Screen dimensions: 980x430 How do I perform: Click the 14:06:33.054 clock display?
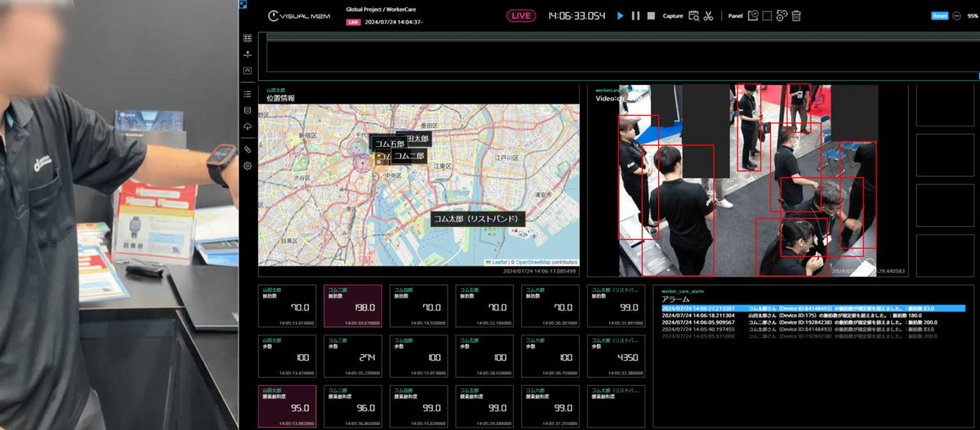pyautogui.click(x=577, y=16)
